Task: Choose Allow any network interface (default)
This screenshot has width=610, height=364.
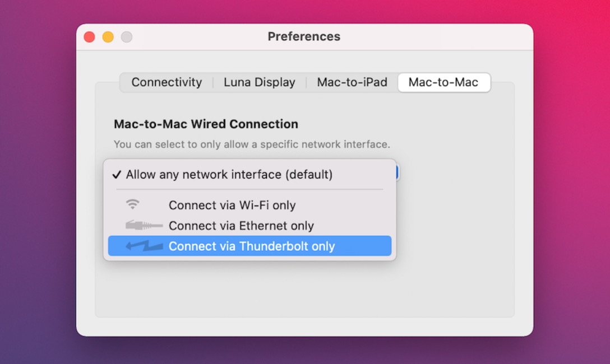Action: [x=229, y=175]
